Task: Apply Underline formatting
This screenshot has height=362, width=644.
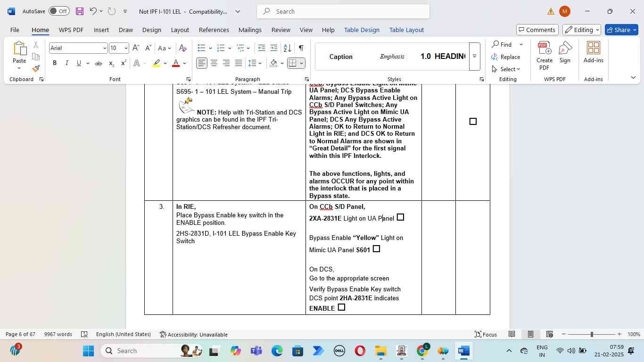Action: 79,63
